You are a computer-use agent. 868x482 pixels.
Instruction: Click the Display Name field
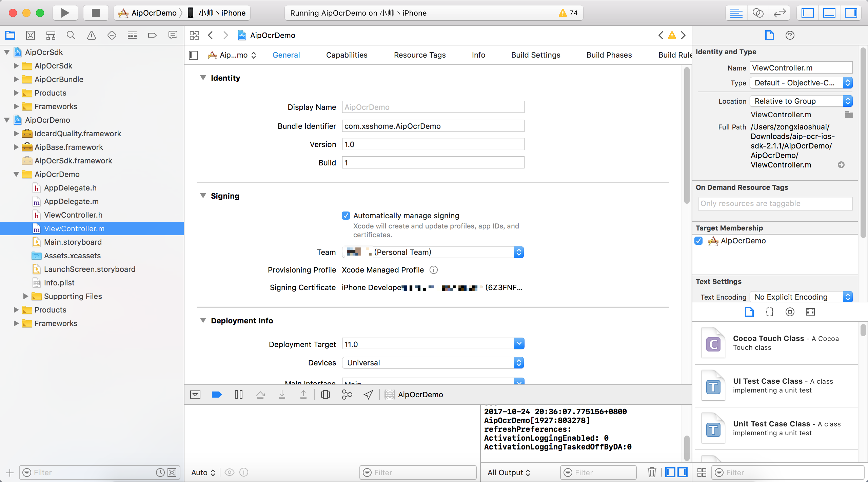[x=433, y=107]
